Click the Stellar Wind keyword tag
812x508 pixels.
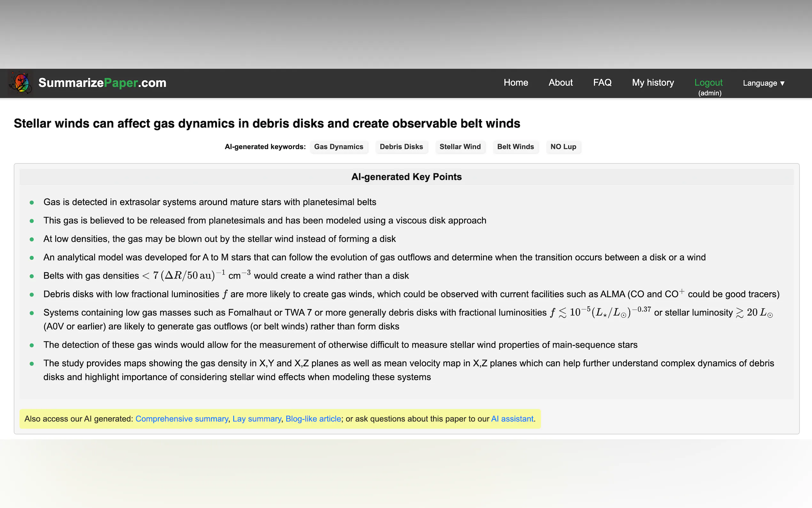tap(460, 147)
